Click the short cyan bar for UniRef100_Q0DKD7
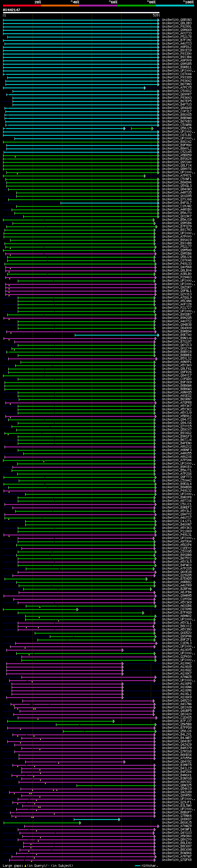 tap(97, 819)
